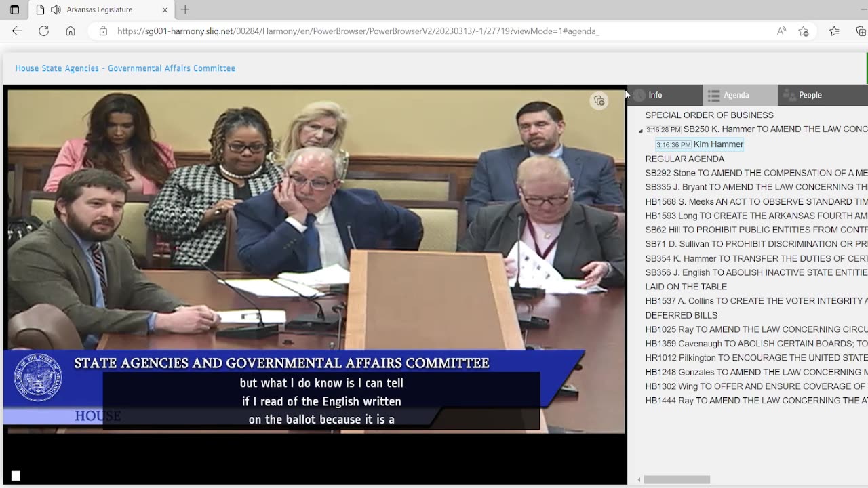This screenshot has height=488, width=868.
Task: Close the Arkansas Legislature browser tab
Action: click(165, 9)
